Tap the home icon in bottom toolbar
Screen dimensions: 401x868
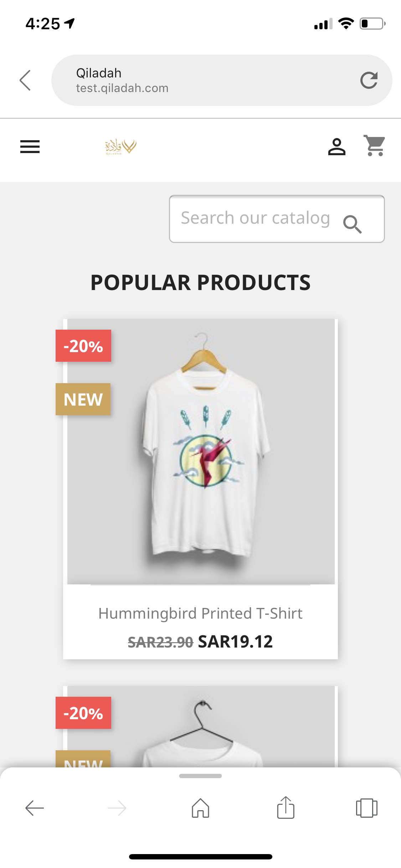(201, 808)
